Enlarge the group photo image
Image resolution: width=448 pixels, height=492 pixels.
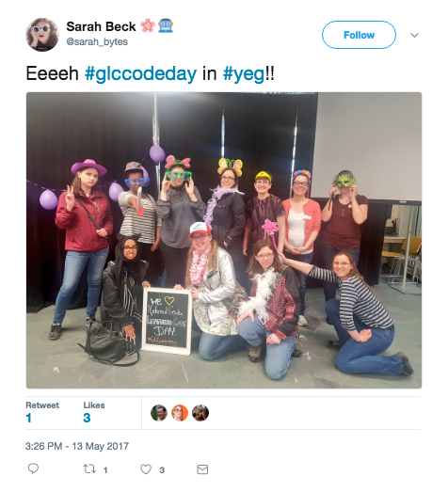click(x=224, y=240)
